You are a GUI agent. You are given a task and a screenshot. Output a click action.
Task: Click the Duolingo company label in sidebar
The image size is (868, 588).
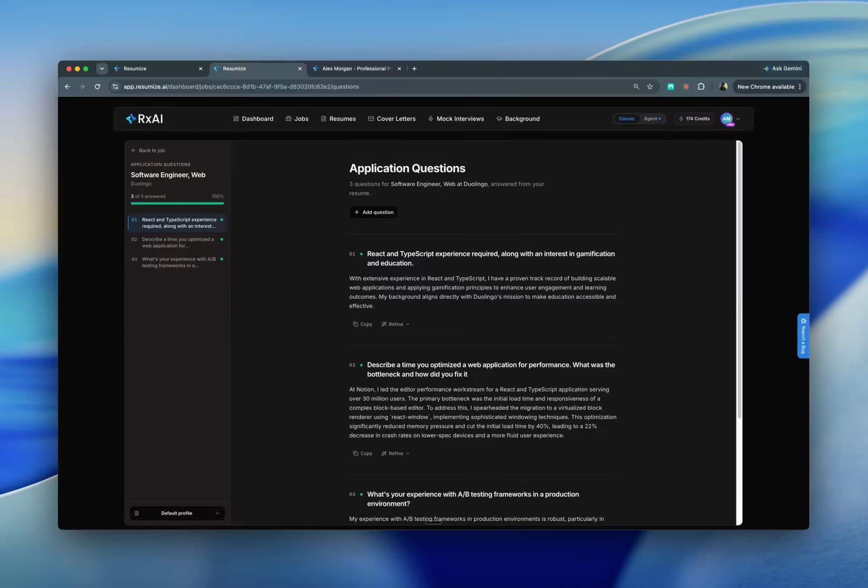(141, 184)
